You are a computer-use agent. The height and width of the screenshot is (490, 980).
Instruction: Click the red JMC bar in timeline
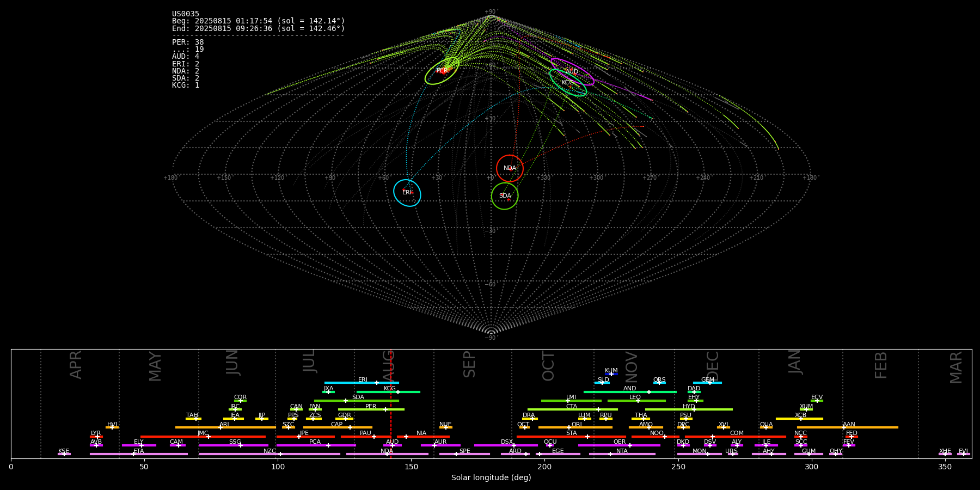click(x=203, y=437)
